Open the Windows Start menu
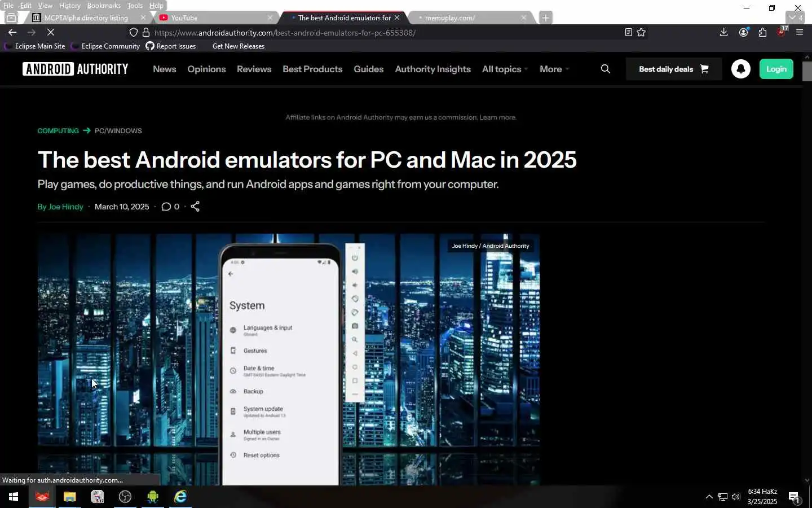This screenshot has width=812, height=508. click(x=14, y=497)
